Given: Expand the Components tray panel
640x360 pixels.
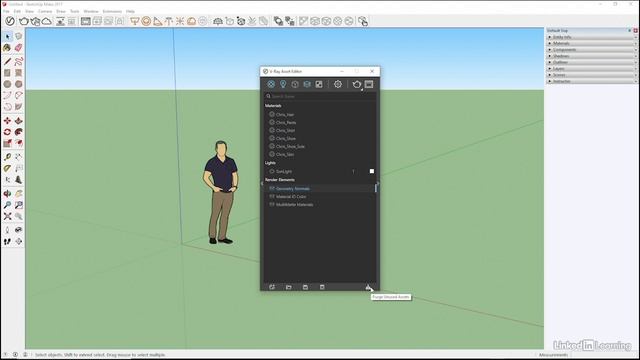Looking at the screenshot, I should (x=591, y=49).
